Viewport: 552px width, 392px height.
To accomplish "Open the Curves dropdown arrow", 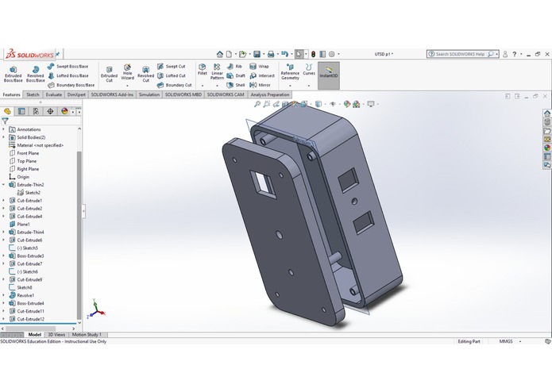I will tap(309, 86).
